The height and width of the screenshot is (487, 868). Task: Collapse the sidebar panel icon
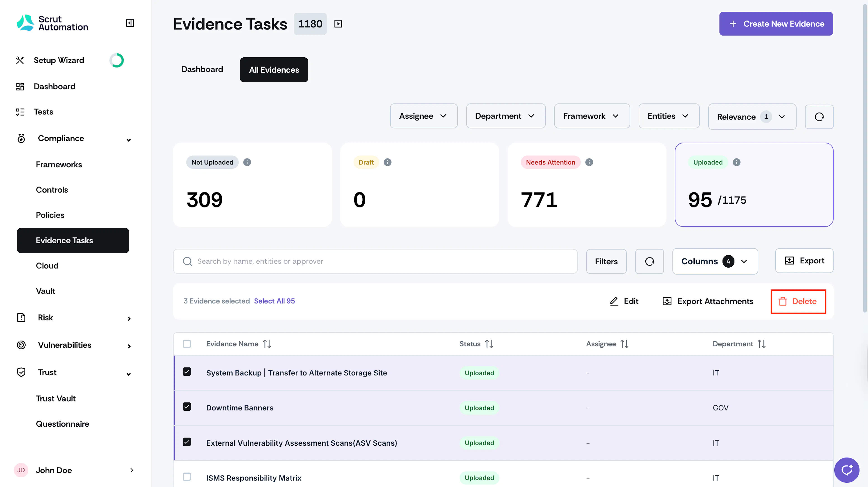130,23
